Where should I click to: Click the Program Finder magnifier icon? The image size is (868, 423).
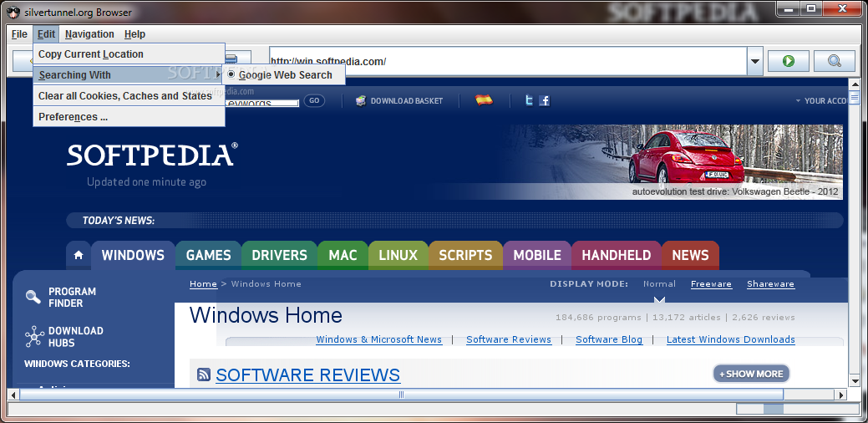point(33,298)
